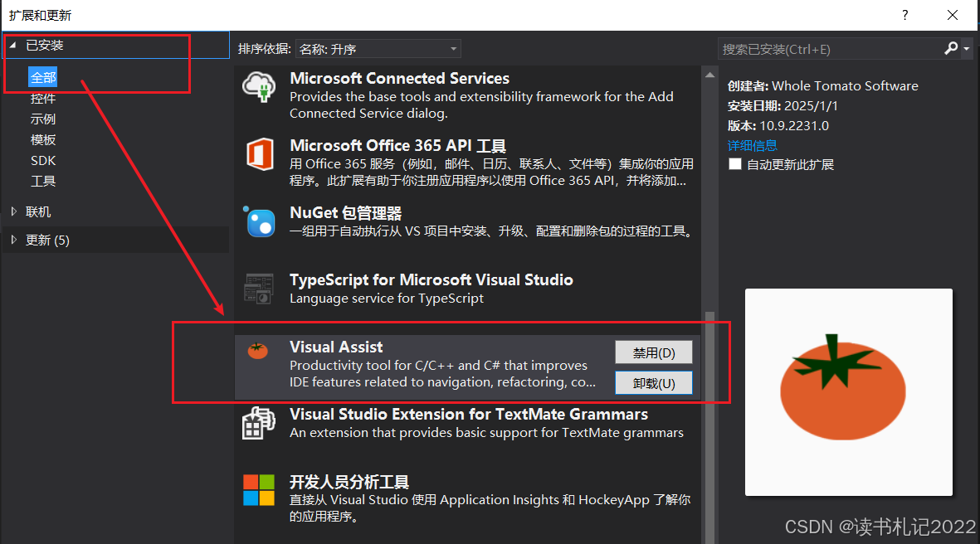This screenshot has height=544, width=980.
Task: Select TypeScript for Microsoft Visual Studio entry
Action: click(431, 279)
